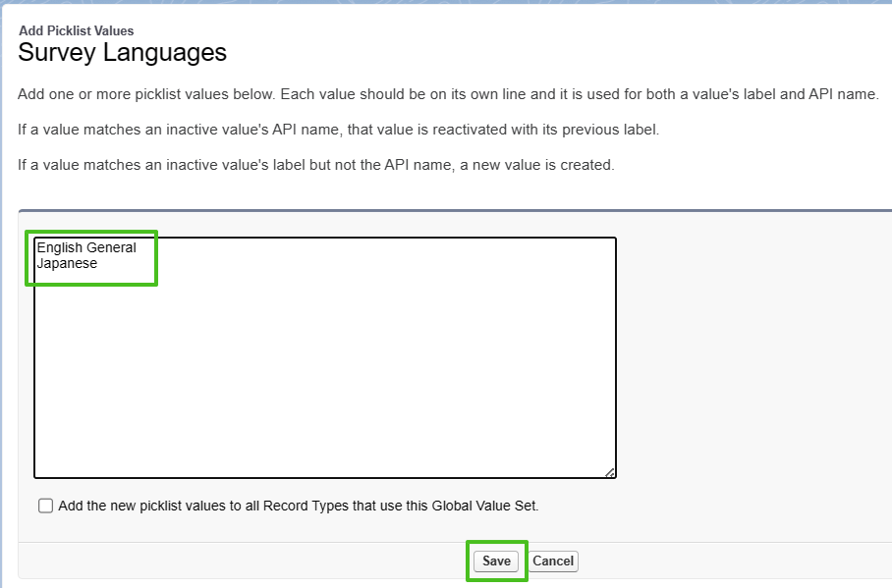Click inside the picklist values text area
This screenshot has width=892, height=588.
point(295,344)
